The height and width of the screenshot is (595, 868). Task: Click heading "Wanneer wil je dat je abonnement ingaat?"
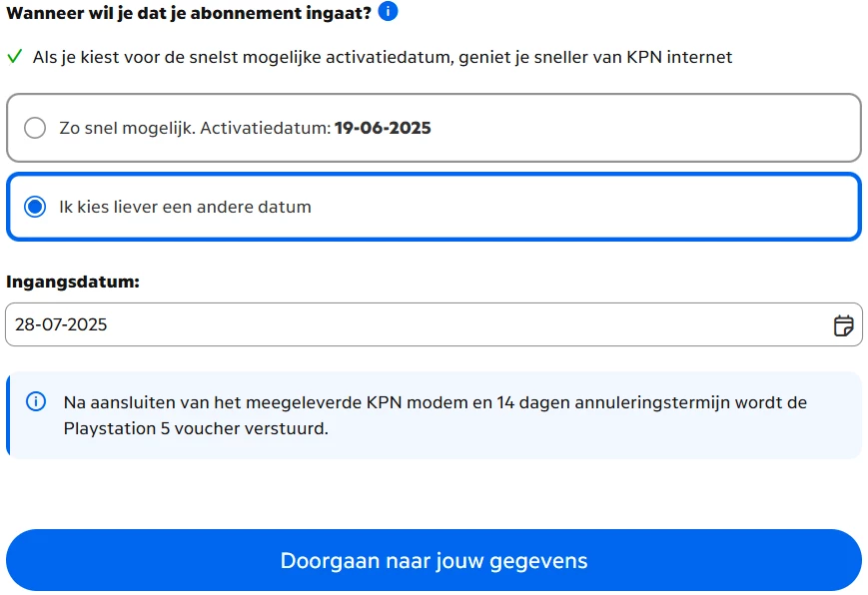click(189, 13)
